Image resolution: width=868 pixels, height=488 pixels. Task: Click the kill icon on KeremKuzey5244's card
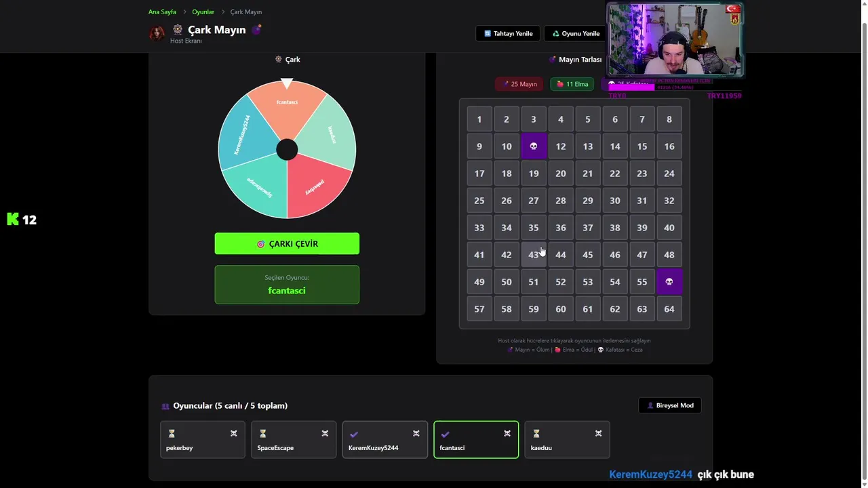[x=416, y=434]
